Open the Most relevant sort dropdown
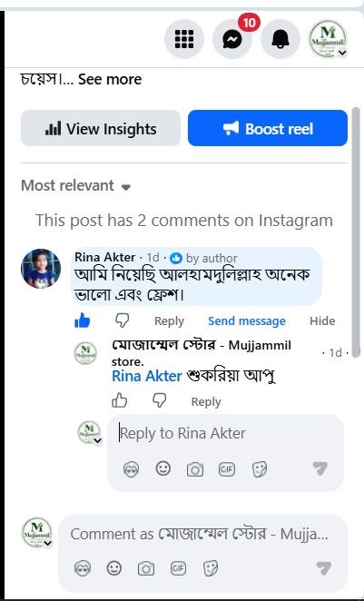364x601 pixels. [76, 186]
